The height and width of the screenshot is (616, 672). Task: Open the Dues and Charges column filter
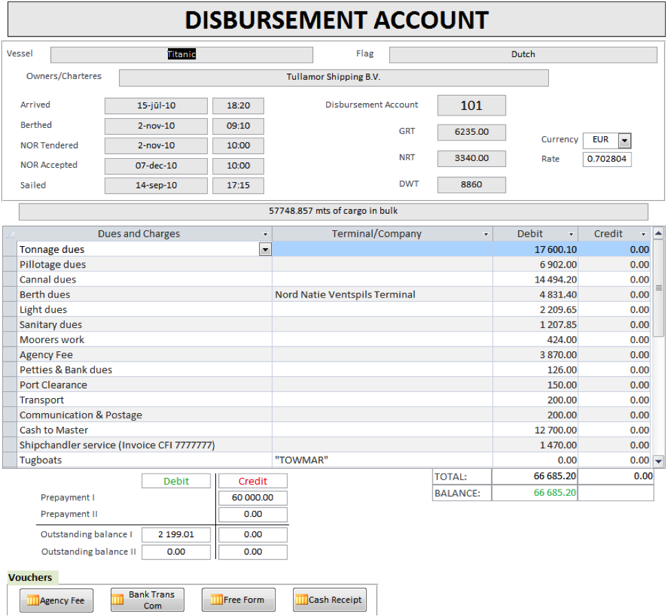click(x=265, y=234)
